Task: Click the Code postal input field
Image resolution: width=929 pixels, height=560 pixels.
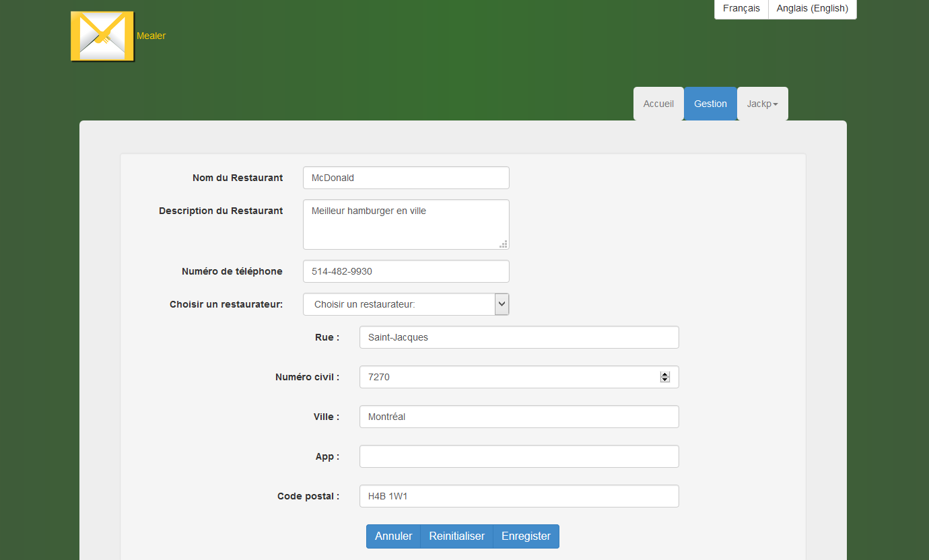Action: pos(519,496)
